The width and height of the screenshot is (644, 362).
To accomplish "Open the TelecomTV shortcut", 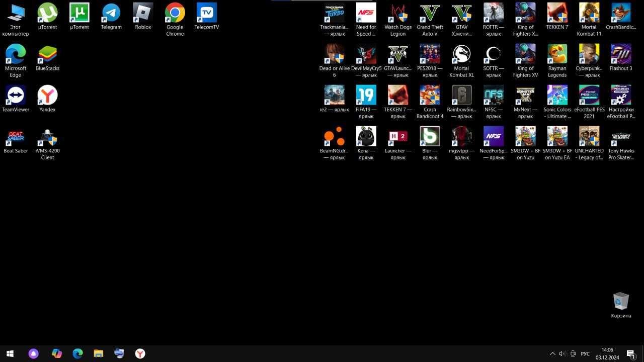I will tap(207, 17).
